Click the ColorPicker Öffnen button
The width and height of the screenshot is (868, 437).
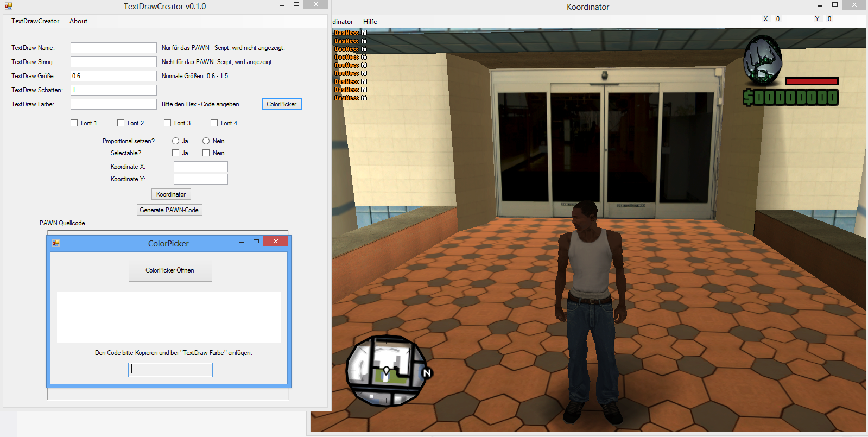(170, 270)
